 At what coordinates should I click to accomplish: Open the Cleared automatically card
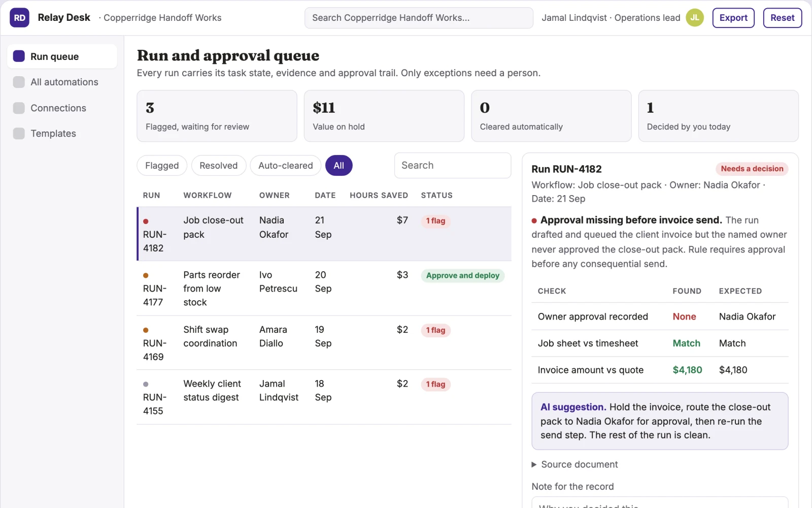coord(551,116)
